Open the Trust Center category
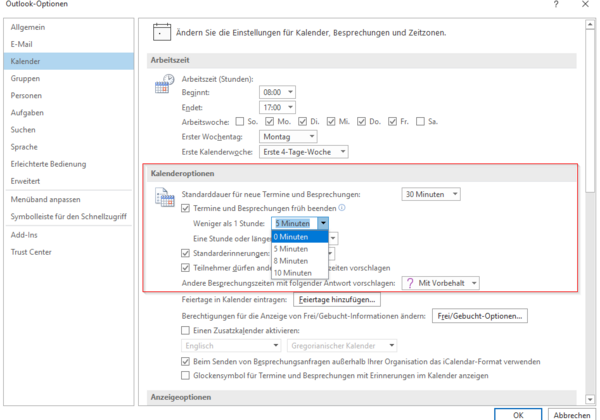 click(69, 252)
